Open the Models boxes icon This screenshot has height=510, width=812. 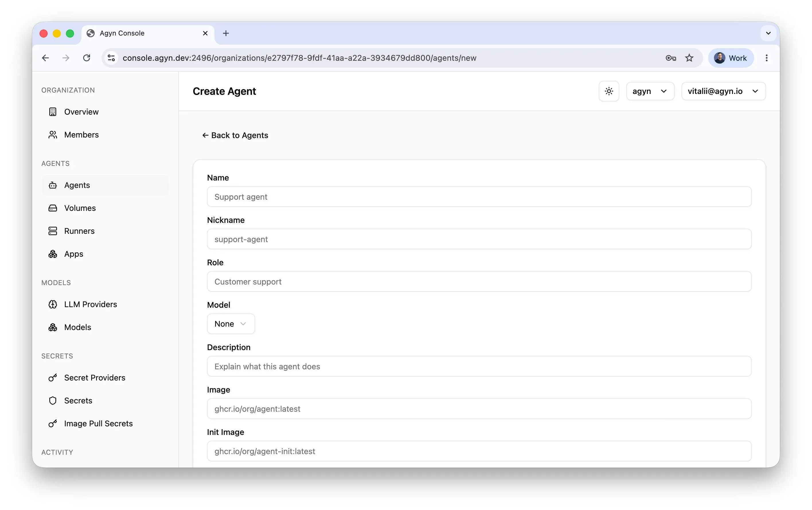tap(52, 327)
